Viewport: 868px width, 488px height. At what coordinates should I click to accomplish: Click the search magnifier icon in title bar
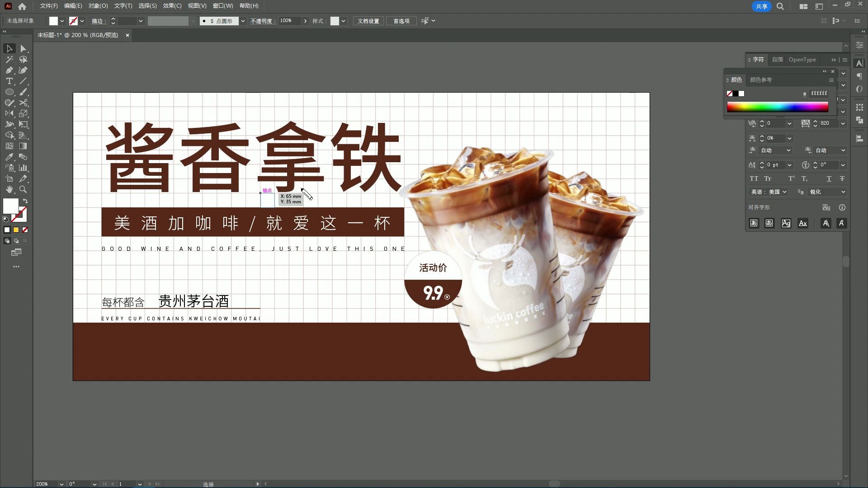[x=780, y=6]
